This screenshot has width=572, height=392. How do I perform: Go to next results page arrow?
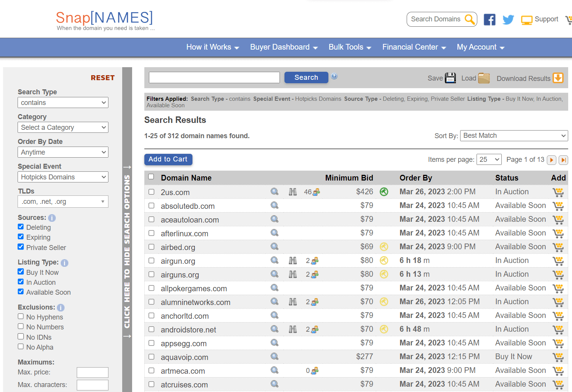point(551,160)
